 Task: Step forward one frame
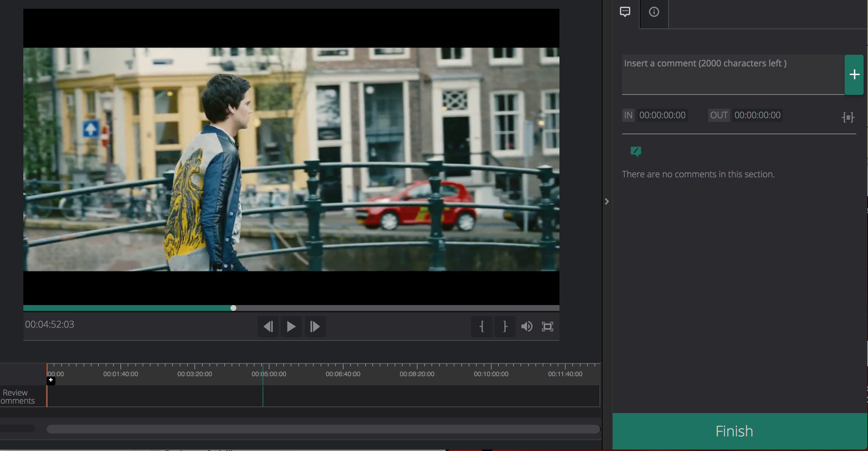click(x=315, y=327)
